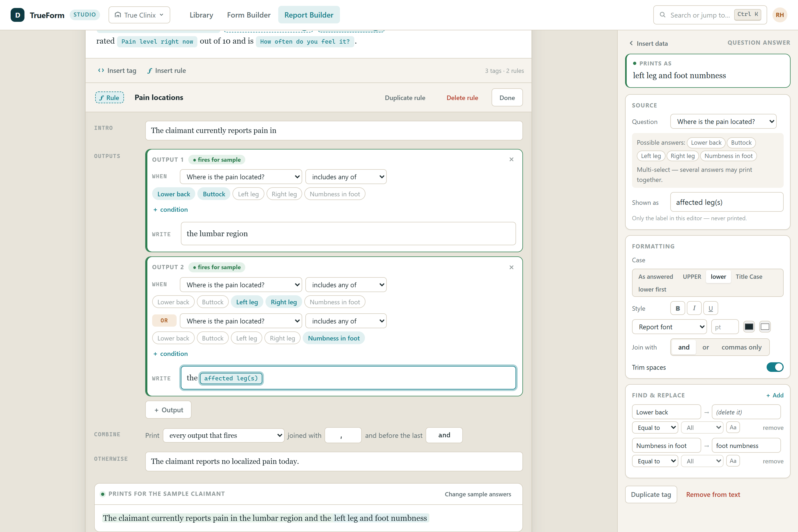Screen dimensions: 798x532
Task: Toggle Italic style button
Action: (694, 308)
